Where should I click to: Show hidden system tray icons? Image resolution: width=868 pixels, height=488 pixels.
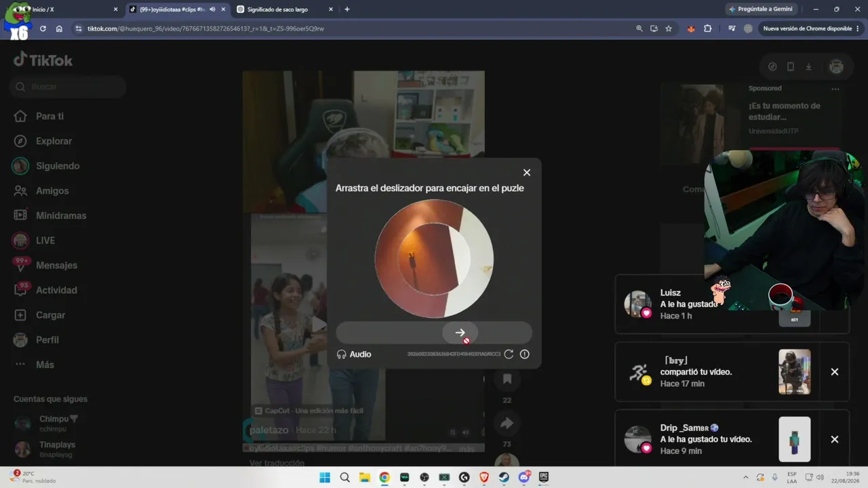(x=746, y=477)
